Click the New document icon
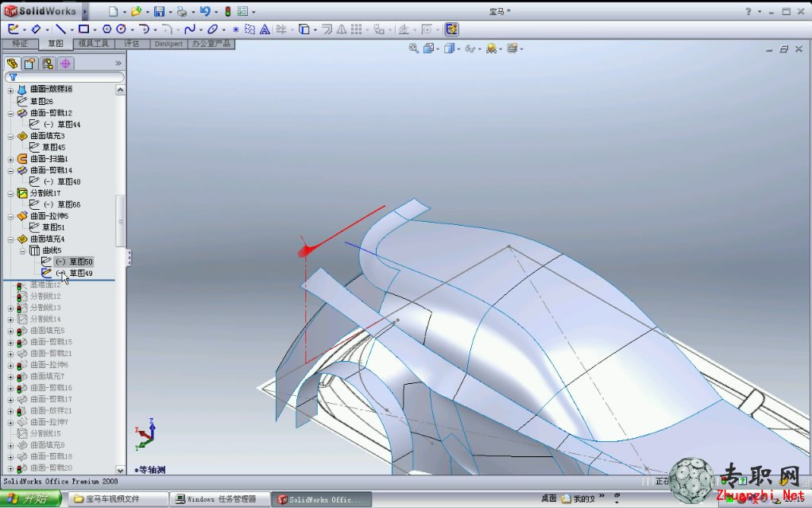The width and height of the screenshot is (812, 508). 114,11
